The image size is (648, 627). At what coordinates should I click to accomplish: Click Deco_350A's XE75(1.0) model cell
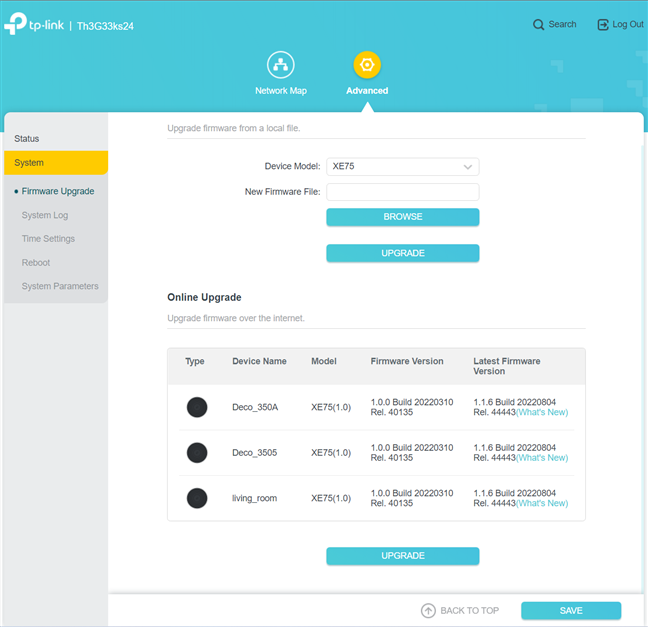[x=331, y=407]
